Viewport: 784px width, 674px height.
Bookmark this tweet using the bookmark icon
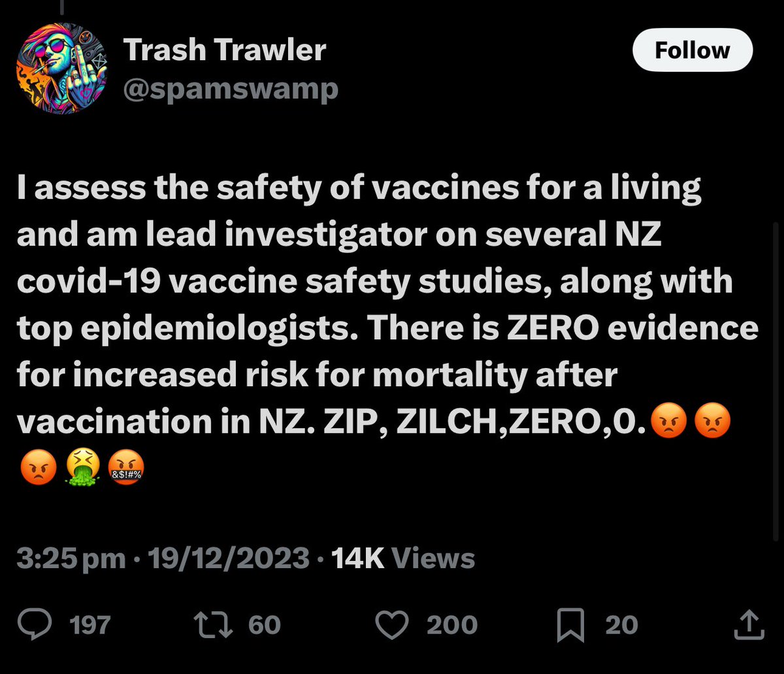click(570, 624)
